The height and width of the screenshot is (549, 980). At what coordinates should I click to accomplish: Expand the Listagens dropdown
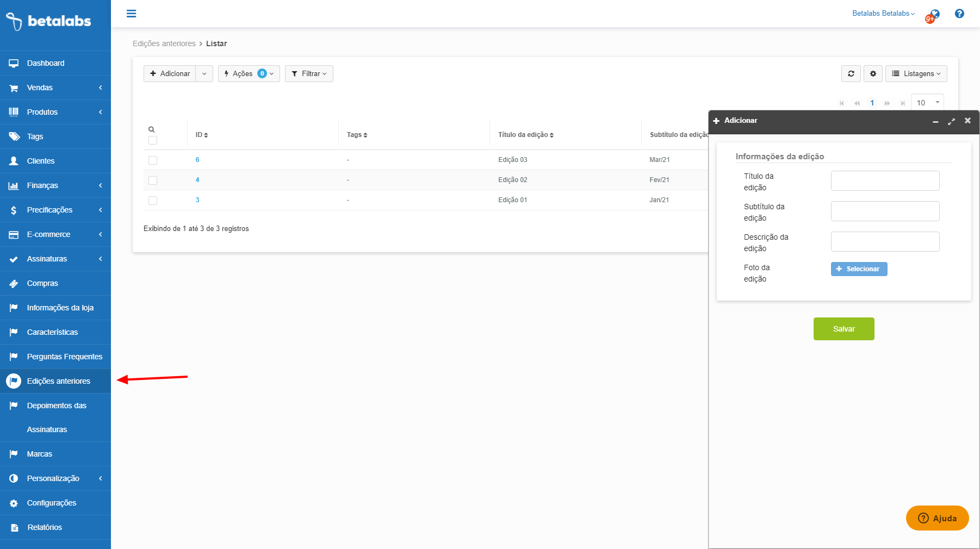tap(916, 74)
